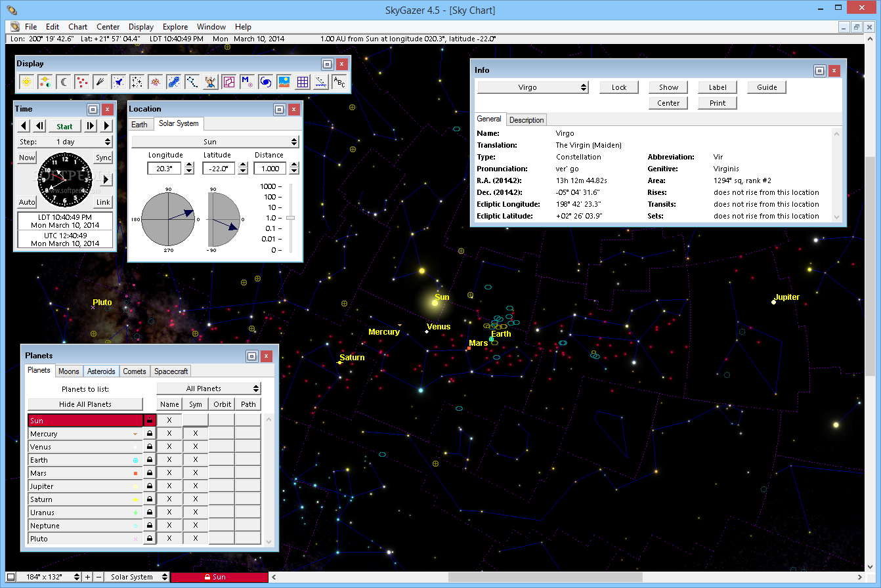The height and width of the screenshot is (588, 881).
Task: Click the circular longitude dial
Action: (169, 219)
